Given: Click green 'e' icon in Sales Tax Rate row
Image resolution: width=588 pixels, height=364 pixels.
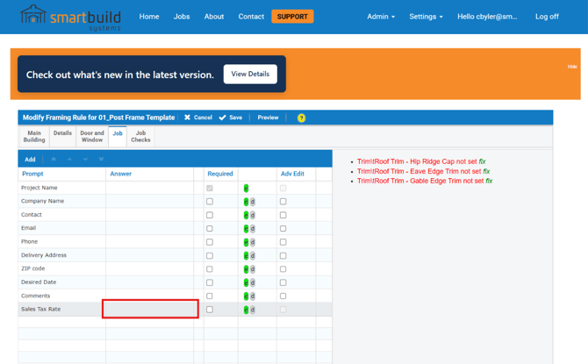Looking at the screenshot, I should (x=246, y=310).
